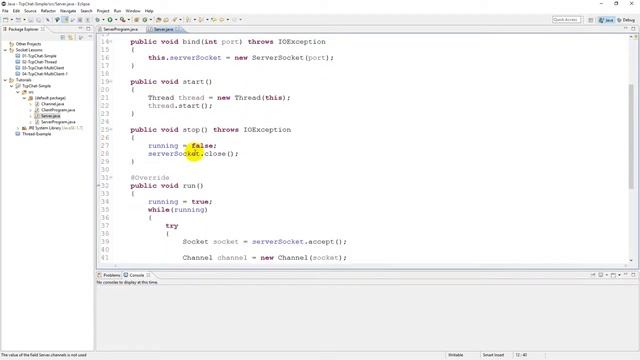Select Other Projects working set
Screen dimensions: 640x360
pos(28,44)
